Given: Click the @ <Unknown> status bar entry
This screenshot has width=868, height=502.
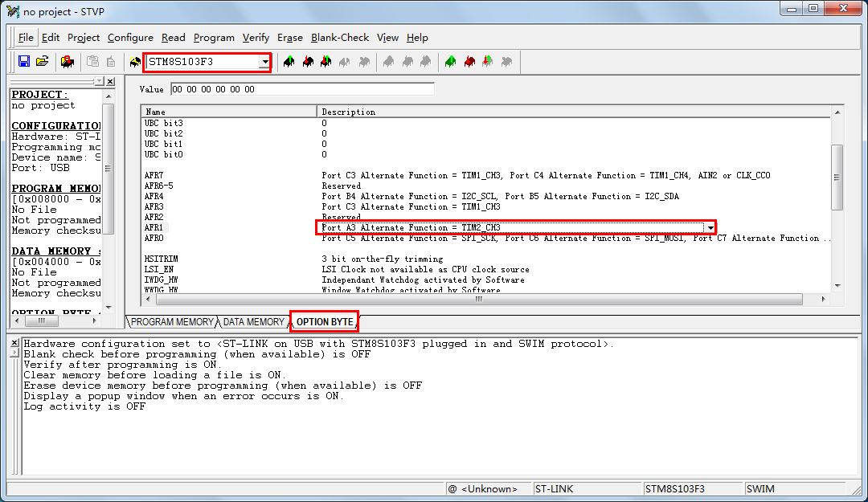Looking at the screenshot, I should click(489, 488).
